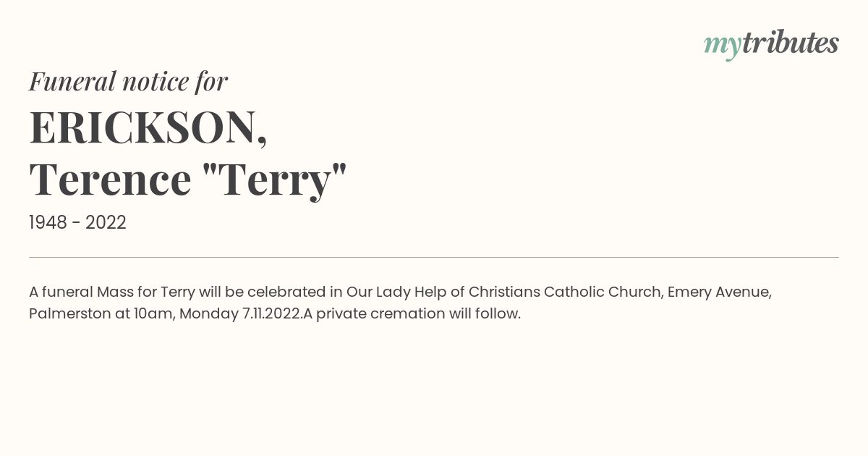Click the years 1948 - 2022
Viewport: 868px width, 456px height.
click(x=77, y=223)
